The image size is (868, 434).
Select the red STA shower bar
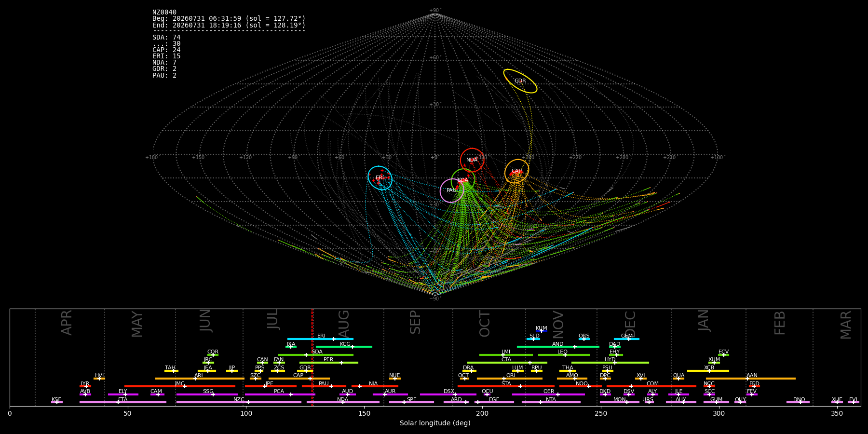pos(506,386)
